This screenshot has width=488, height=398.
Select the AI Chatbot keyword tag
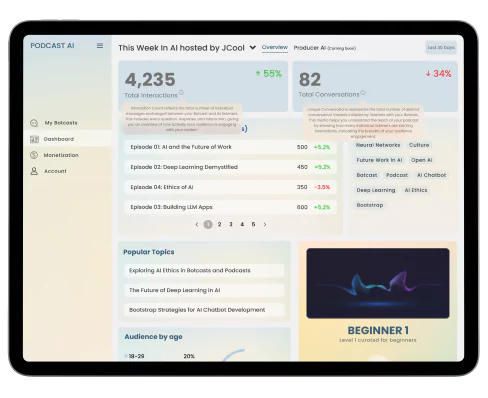(x=432, y=175)
